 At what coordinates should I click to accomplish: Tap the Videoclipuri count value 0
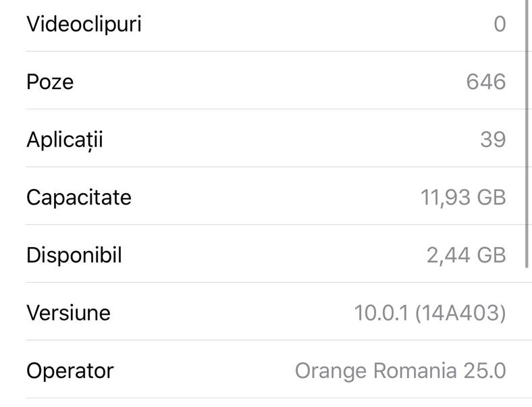(499, 24)
